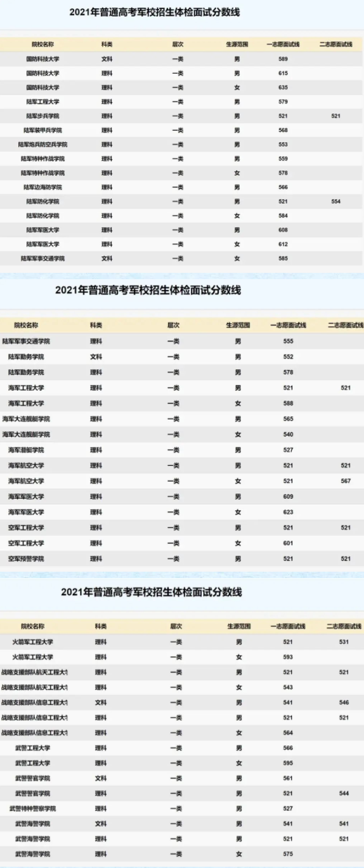Select the score value 540
The width and height of the screenshot is (364, 868).
[x=289, y=435]
